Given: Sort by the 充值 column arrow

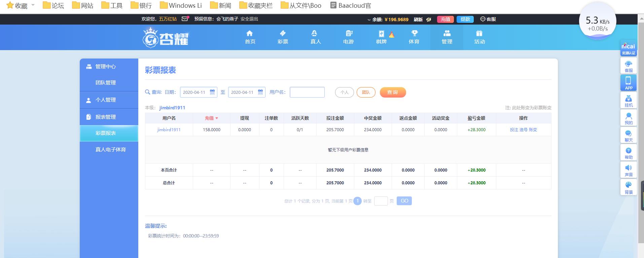Looking at the screenshot, I should pos(217,118).
